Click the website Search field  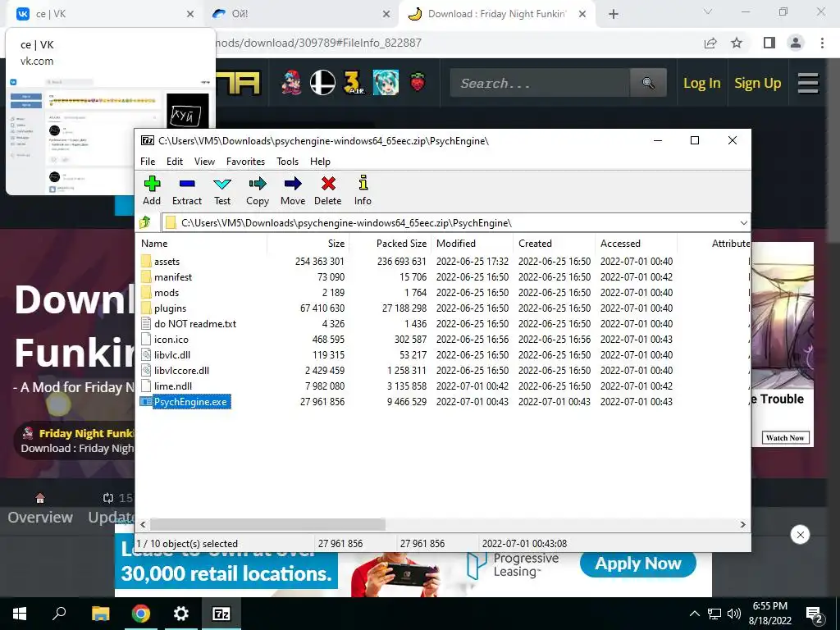tap(540, 83)
